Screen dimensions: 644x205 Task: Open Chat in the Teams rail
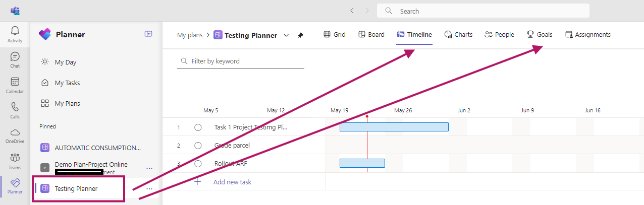pos(15,59)
